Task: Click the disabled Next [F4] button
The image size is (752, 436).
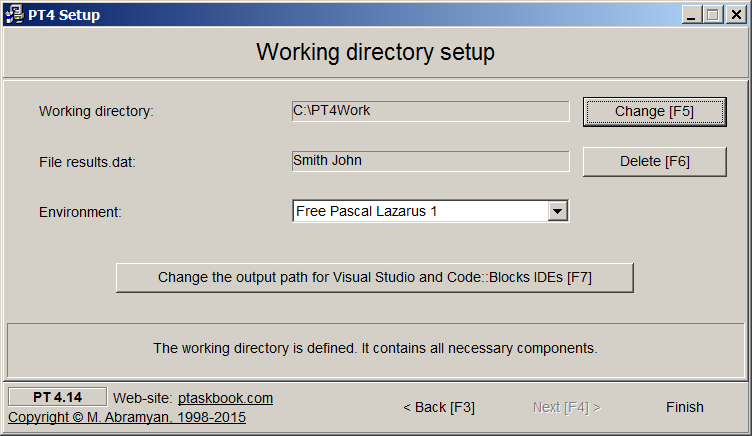Action: (x=566, y=407)
